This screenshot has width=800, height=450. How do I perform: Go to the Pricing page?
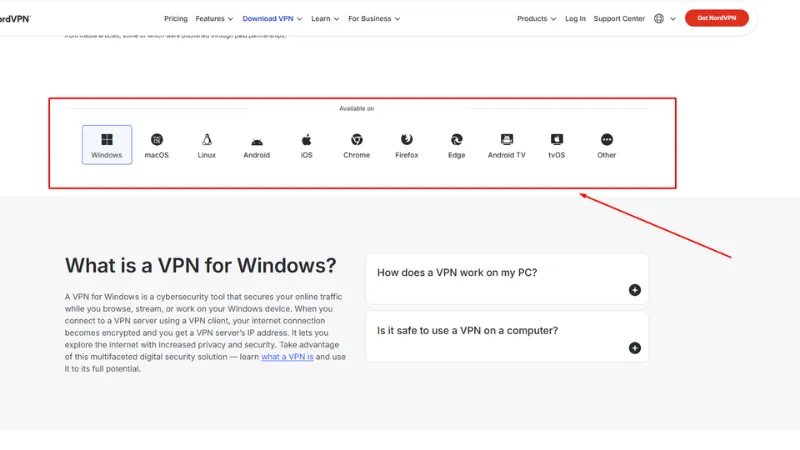(x=176, y=18)
